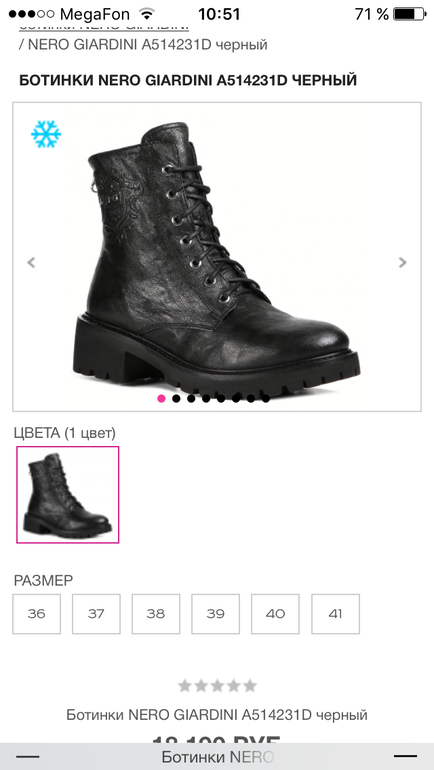Open the bottom bar 'Ботинки NERO' title

click(x=217, y=757)
